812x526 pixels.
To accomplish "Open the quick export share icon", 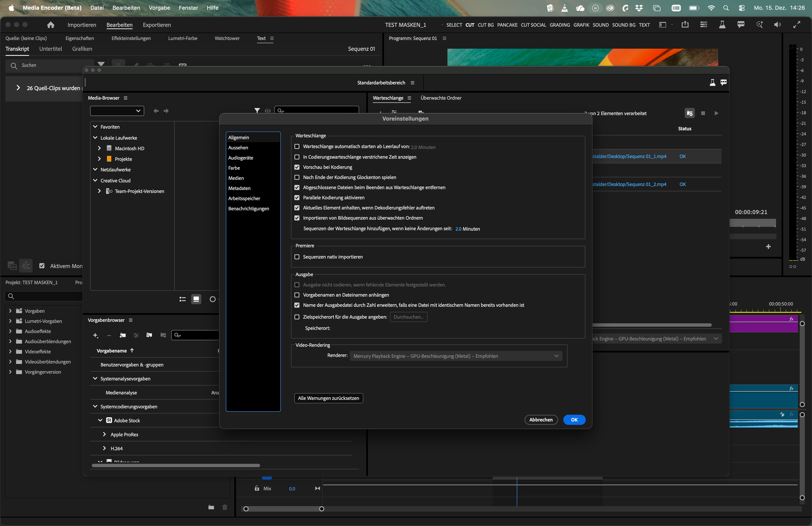I will [x=685, y=25].
